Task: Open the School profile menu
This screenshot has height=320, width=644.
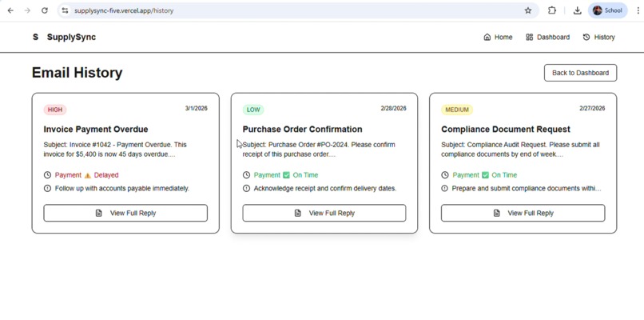Action: tap(608, 10)
